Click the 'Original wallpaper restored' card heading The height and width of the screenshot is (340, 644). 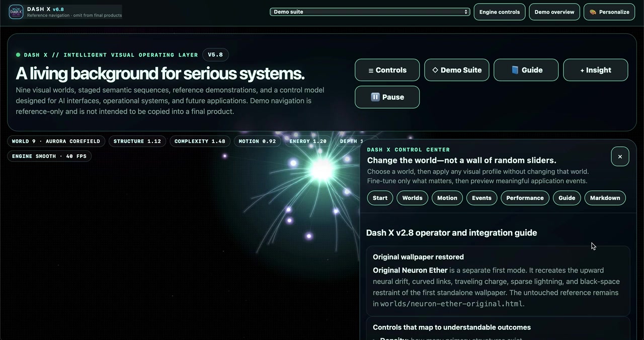418,257
